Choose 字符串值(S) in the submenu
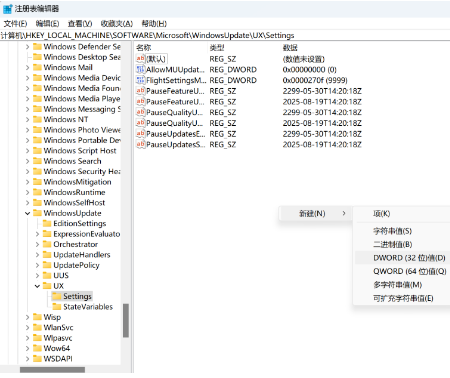The height and width of the screenshot is (378, 450). pyautogui.click(x=402, y=231)
